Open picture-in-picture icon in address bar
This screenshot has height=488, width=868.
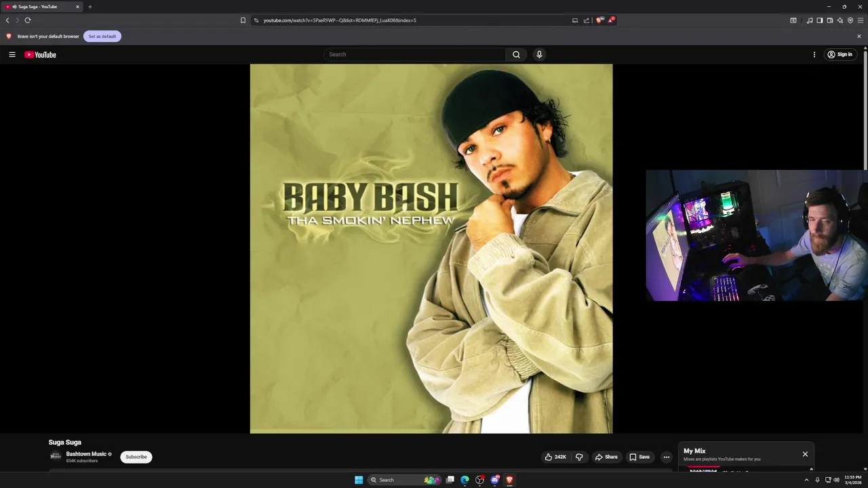(x=575, y=20)
